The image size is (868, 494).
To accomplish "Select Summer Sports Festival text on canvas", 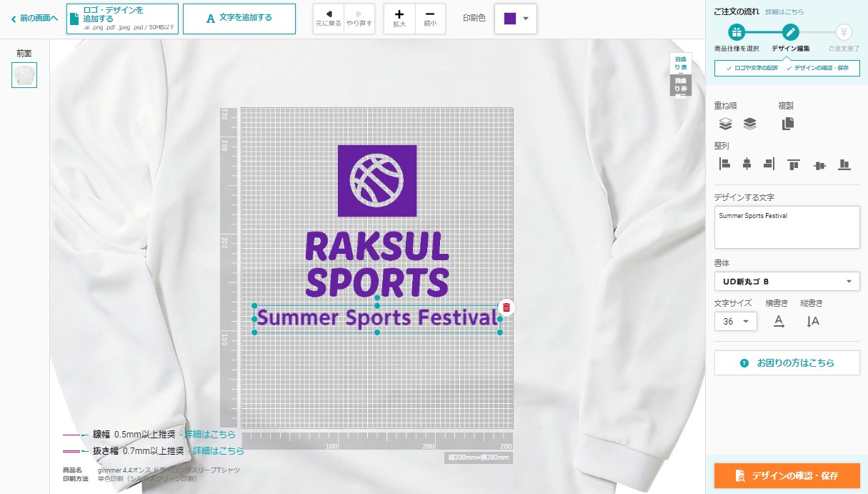I will click(377, 317).
